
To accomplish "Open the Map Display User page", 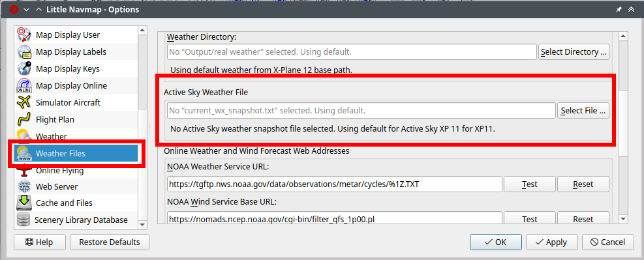I will coord(76,35).
